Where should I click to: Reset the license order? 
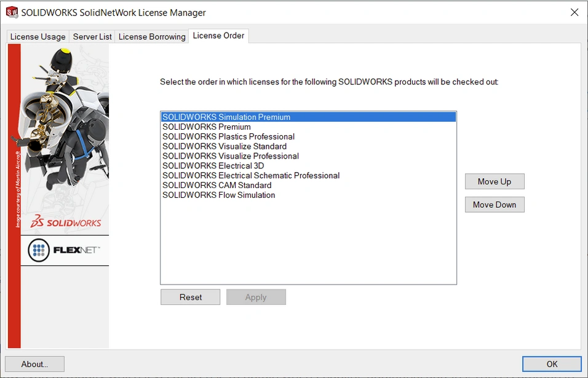coord(191,297)
